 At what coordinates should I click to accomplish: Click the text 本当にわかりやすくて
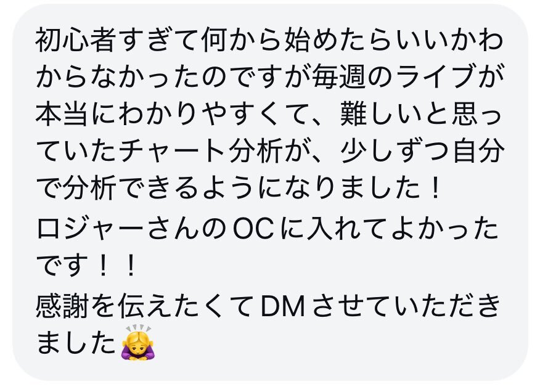click(x=173, y=115)
